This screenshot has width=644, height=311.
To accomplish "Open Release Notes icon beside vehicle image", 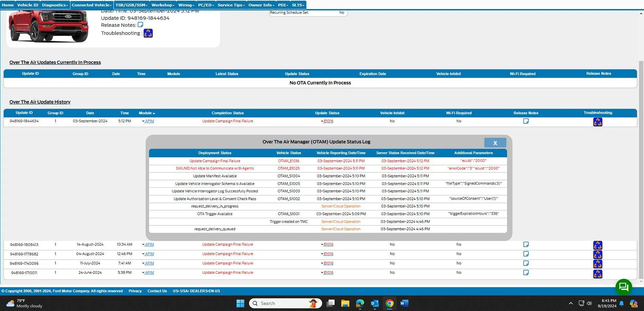I will [140, 25].
